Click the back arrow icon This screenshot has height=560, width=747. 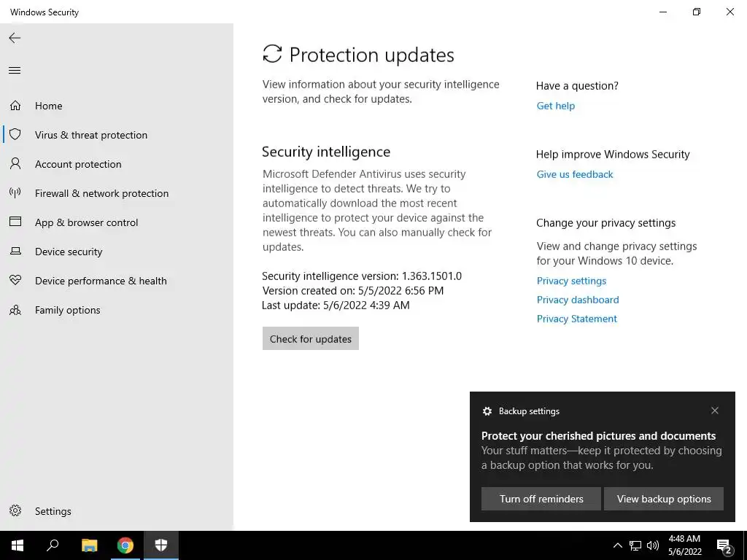(15, 38)
